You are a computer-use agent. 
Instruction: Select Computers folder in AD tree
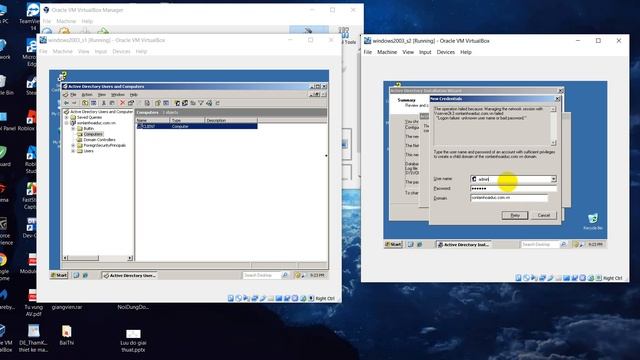point(93,134)
